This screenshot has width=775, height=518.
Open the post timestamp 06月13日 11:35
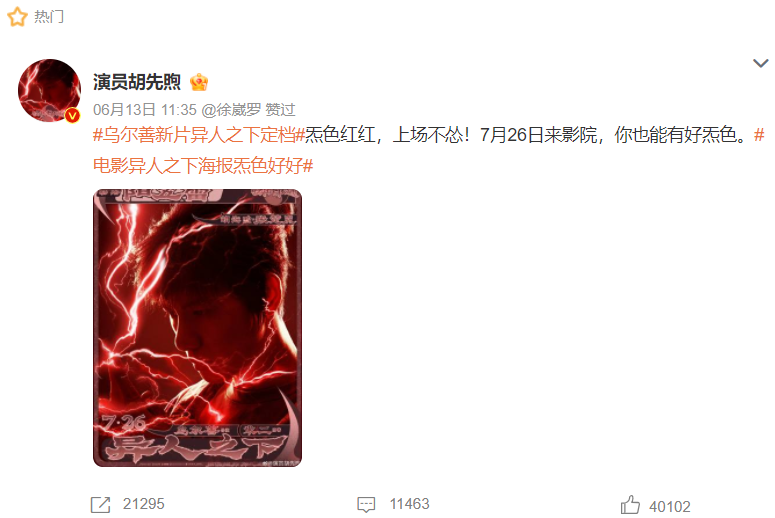[x=145, y=110]
